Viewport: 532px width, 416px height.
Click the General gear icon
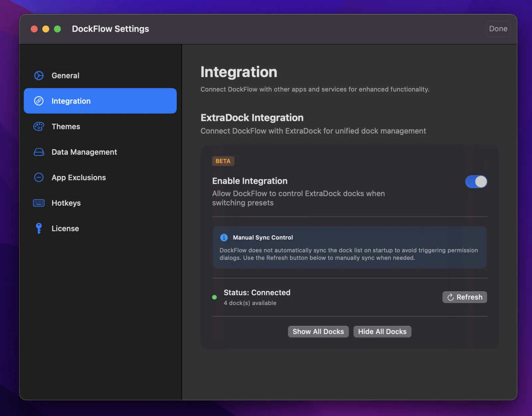pyautogui.click(x=39, y=75)
